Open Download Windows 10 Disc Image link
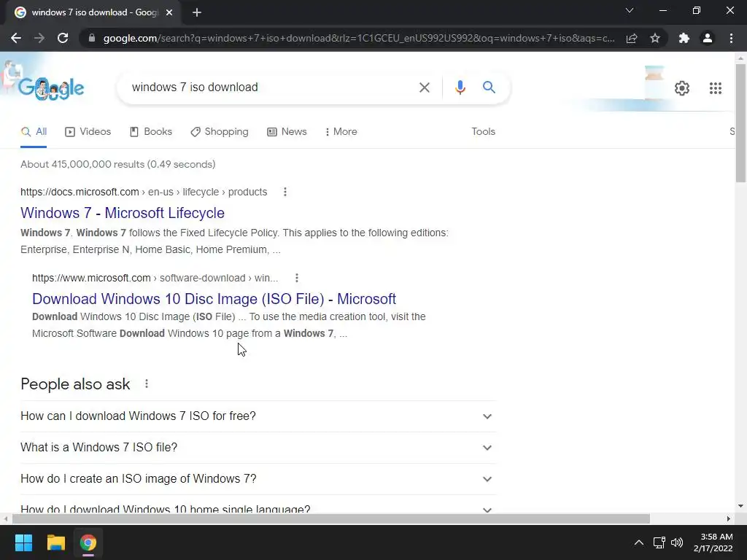747x560 pixels. 214,299
